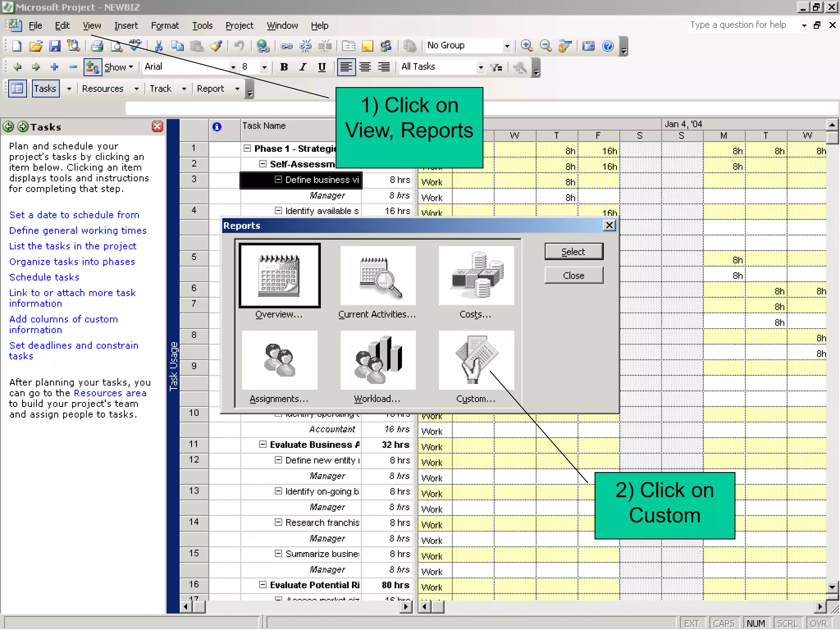Open the font size dropdown
Image resolution: width=840 pixels, height=630 pixels.
point(265,67)
